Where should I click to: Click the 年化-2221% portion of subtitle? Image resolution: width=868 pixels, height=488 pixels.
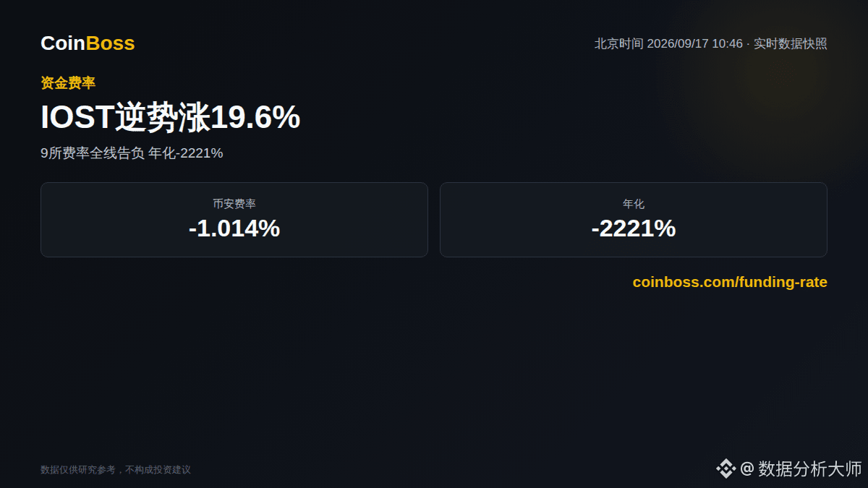(x=185, y=153)
